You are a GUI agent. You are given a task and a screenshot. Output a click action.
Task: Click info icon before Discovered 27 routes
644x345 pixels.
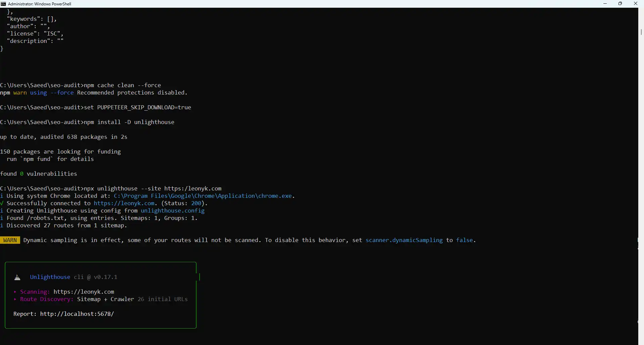(x=2, y=225)
